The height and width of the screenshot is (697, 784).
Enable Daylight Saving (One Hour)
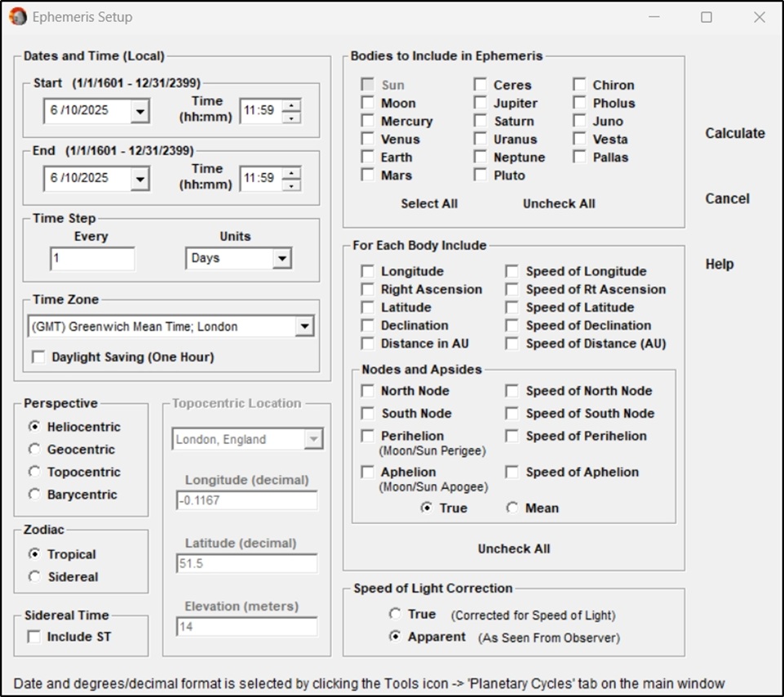click(x=38, y=357)
